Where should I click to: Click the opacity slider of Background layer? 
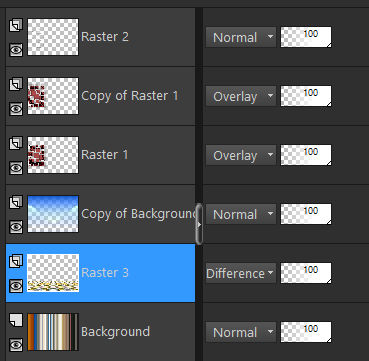tap(306, 332)
